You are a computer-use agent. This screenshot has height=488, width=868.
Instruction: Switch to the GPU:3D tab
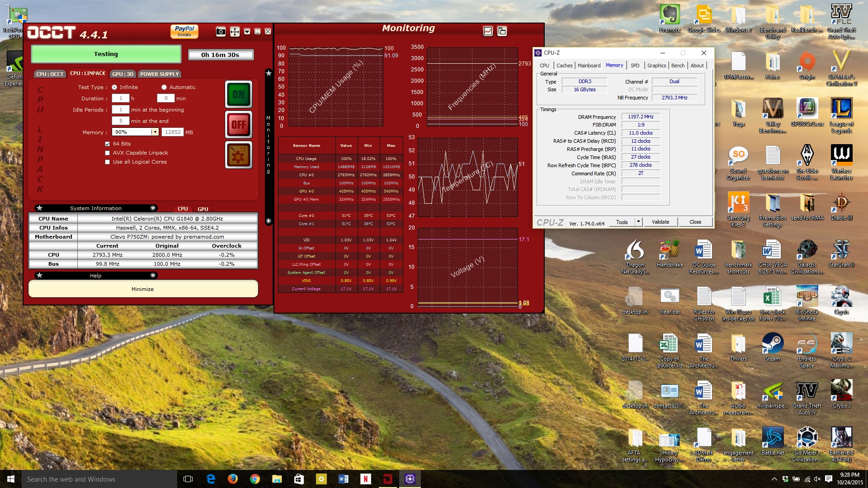tap(123, 74)
